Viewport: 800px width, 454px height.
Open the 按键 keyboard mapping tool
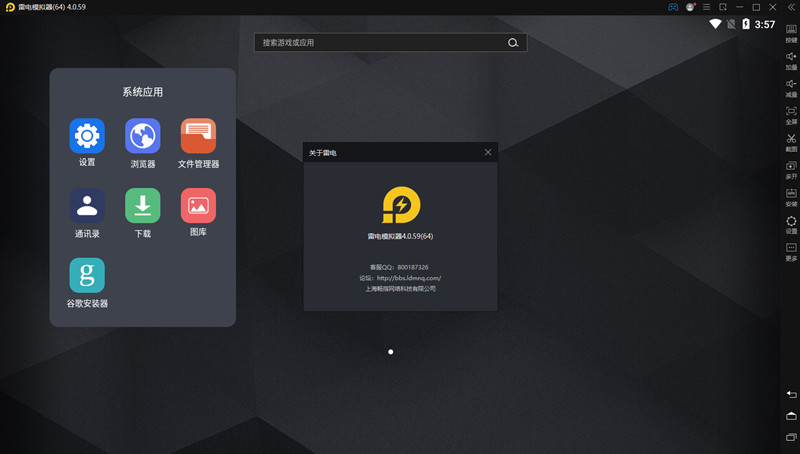[791, 34]
